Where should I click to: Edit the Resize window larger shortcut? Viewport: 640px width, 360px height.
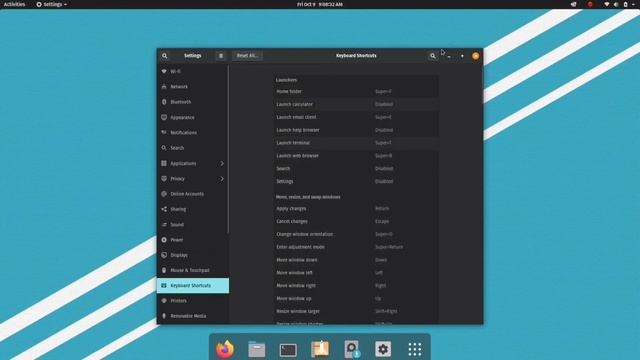point(356,311)
